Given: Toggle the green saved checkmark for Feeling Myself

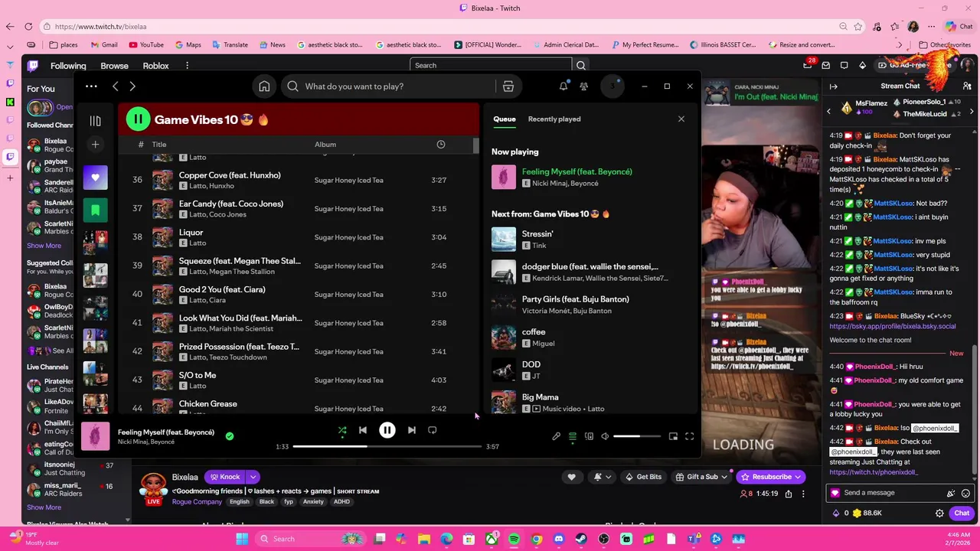Looking at the screenshot, I should click(230, 436).
